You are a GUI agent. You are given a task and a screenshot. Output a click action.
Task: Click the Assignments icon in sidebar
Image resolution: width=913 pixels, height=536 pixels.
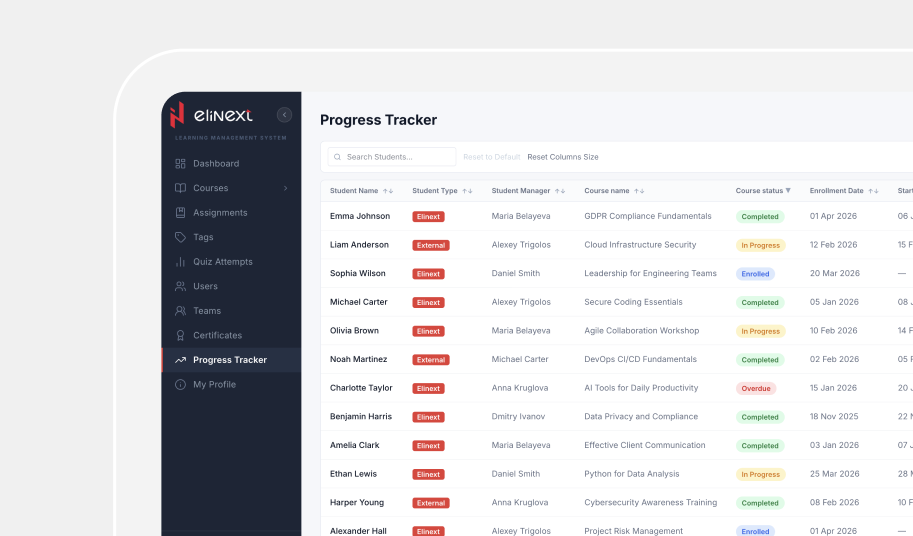coord(181,212)
